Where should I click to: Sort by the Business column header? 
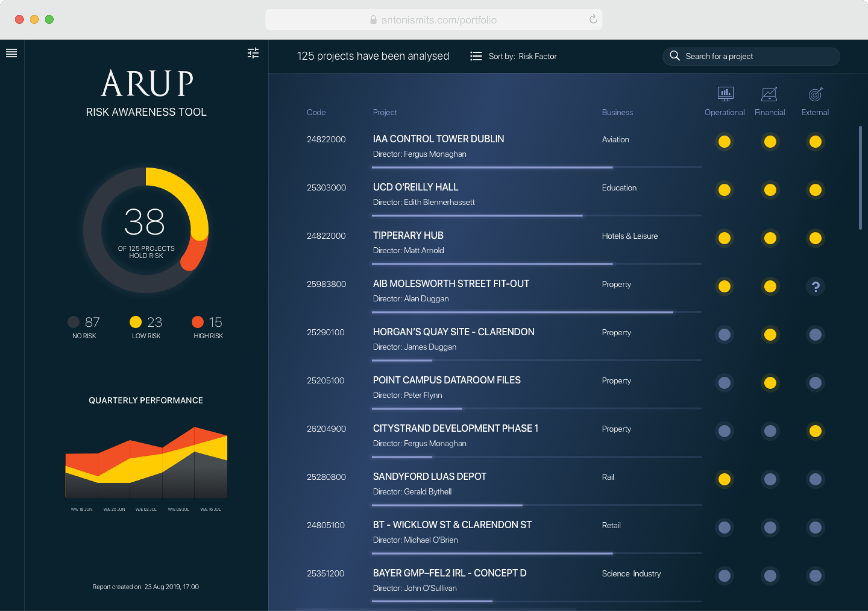[x=617, y=112]
